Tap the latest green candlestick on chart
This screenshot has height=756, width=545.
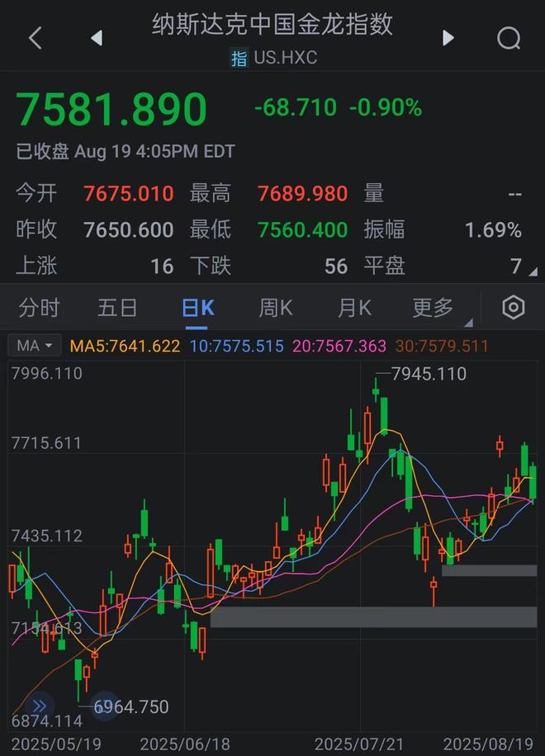(533, 482)
